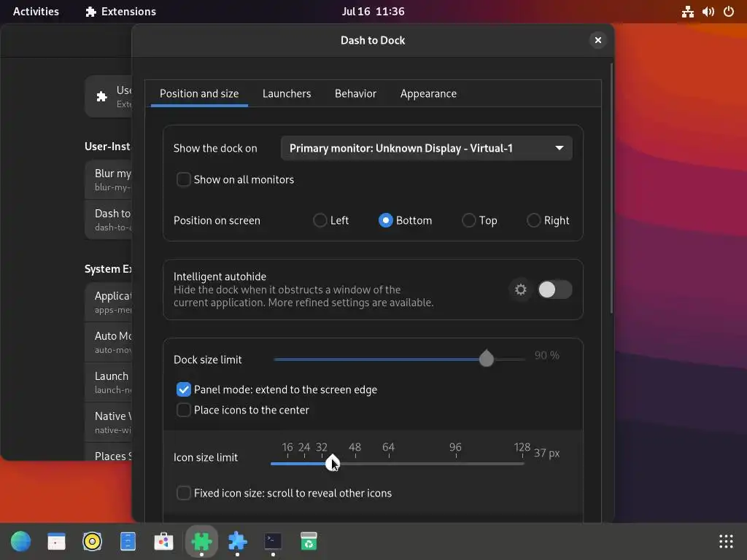Screen dimensions: 747x560
Task: Switch to Appearance tab
Action: (x=428, y=94)
